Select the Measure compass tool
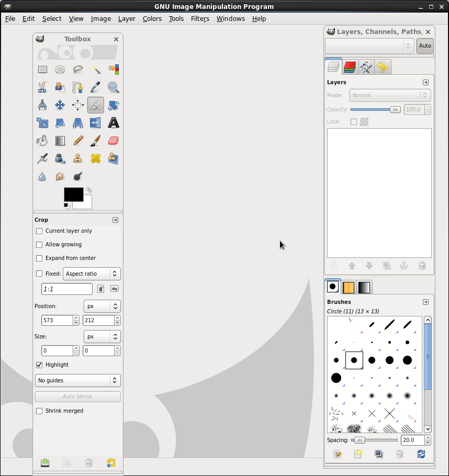 [x=42, y=105]
